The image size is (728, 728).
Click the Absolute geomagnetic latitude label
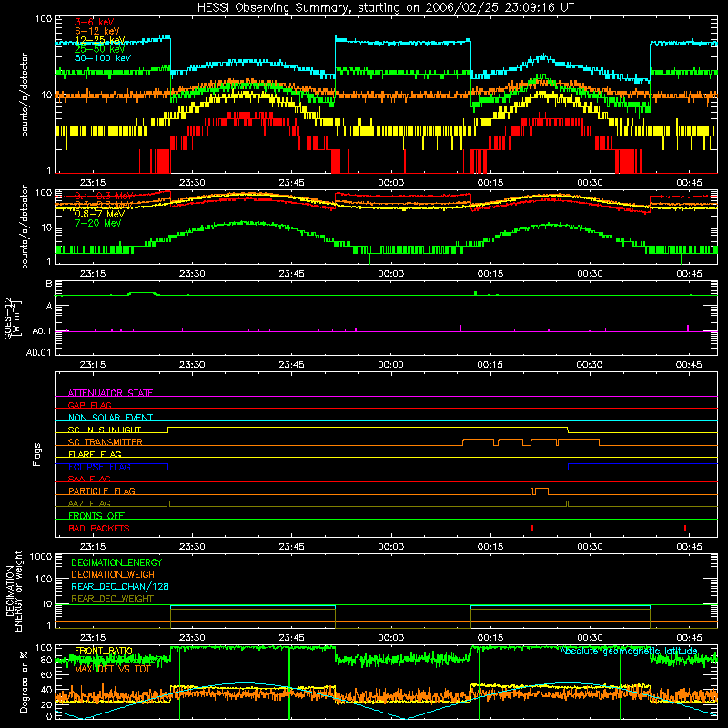(629, 652)
